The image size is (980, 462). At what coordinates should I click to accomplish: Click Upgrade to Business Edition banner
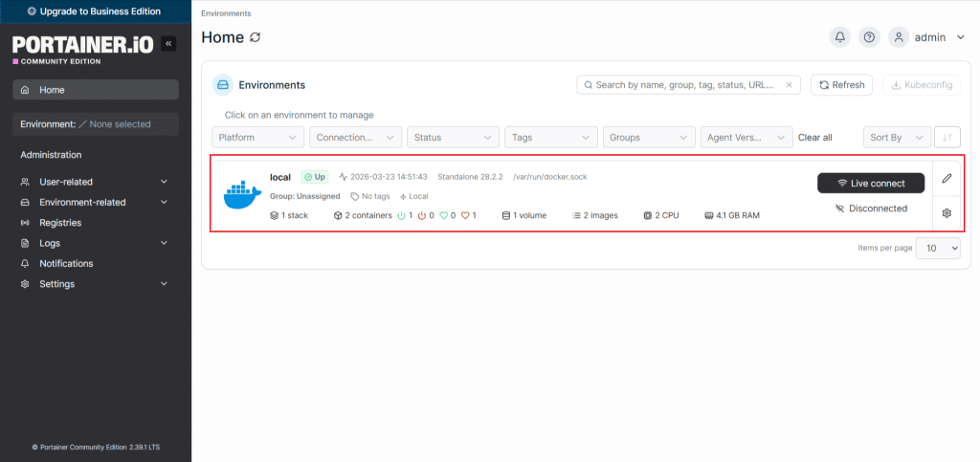(x=96, y=11)
